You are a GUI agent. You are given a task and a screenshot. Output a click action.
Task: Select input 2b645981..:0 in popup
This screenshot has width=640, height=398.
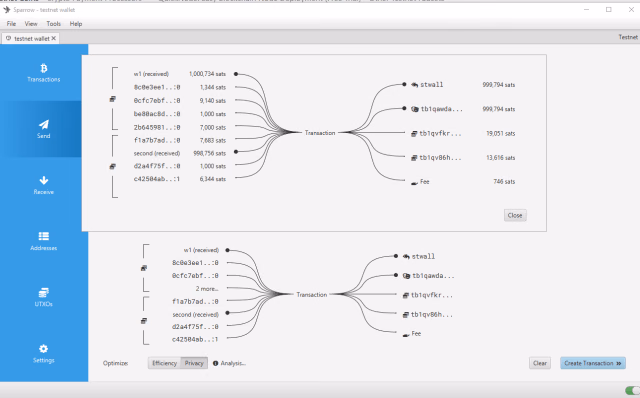157,127
